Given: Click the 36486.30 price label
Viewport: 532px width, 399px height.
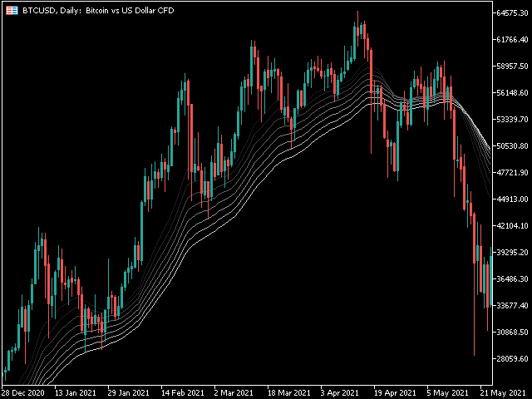Looking at the screenshot, I should pyautogui.click(x=512, y=279).
